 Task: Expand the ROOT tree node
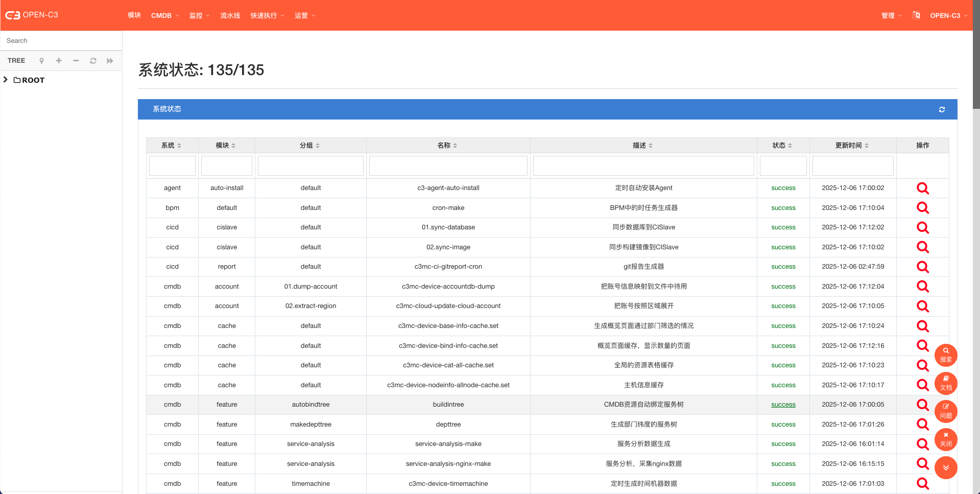point(6,80)
